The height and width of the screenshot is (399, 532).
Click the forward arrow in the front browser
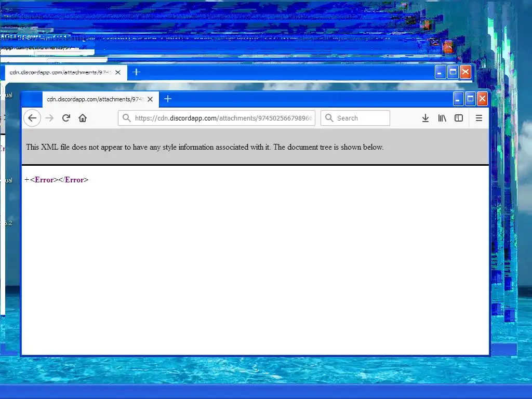pos(49,118)
